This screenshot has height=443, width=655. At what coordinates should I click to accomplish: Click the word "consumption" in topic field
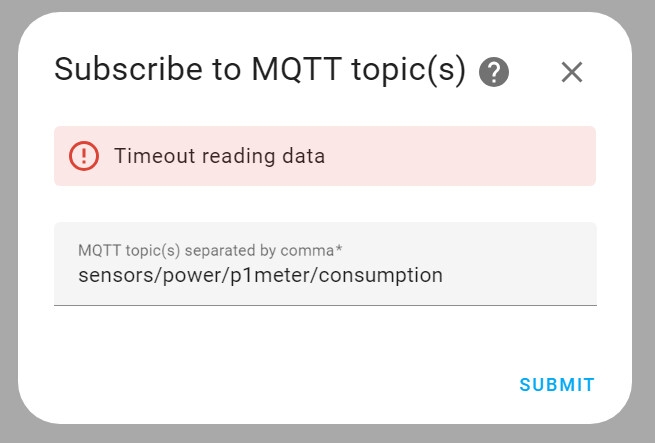386,275
